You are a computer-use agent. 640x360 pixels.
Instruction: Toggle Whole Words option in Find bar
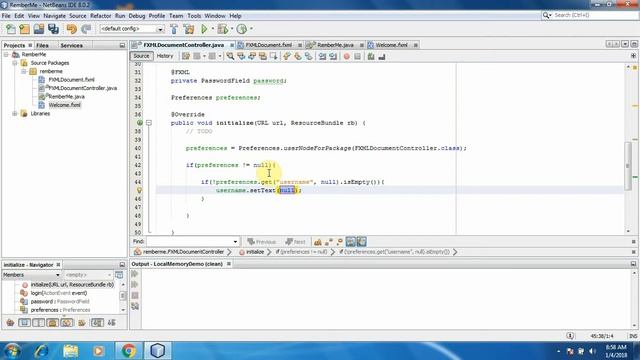pos(329,242)
